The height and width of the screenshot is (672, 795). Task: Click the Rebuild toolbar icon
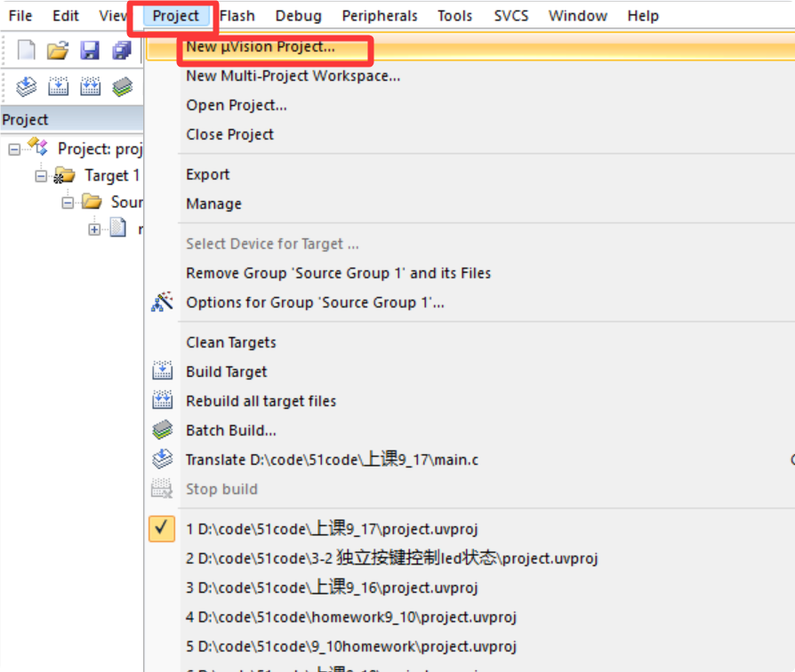90,86
